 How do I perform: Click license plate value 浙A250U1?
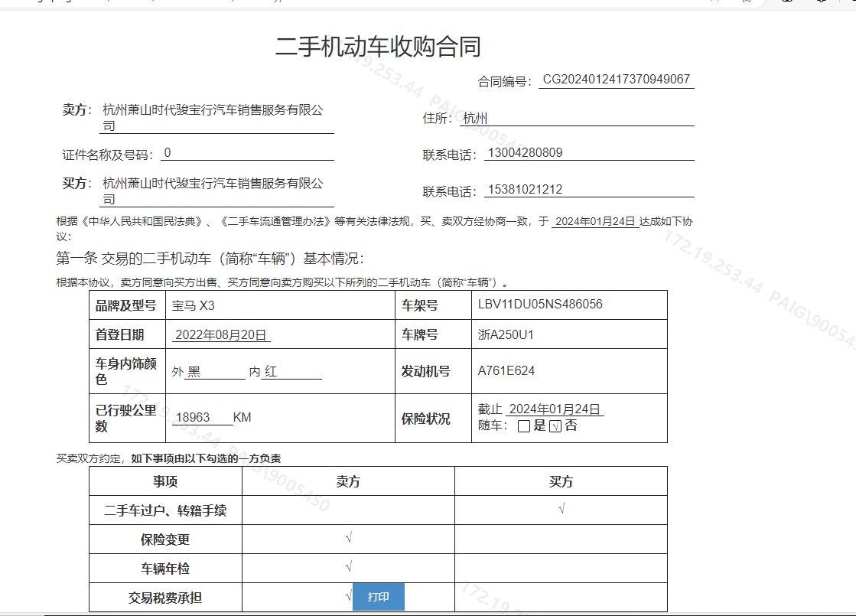click(506, 334)
